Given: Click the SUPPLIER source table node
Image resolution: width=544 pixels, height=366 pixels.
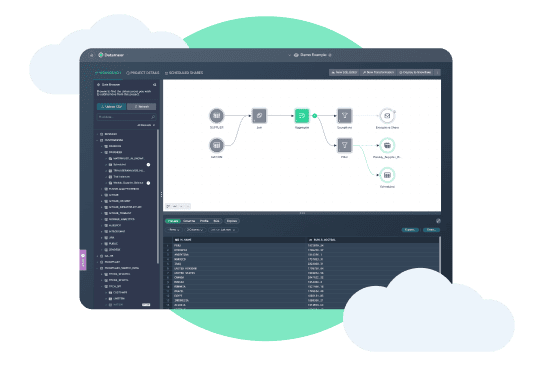Looking at the screenshot, I should pos(216,116).
